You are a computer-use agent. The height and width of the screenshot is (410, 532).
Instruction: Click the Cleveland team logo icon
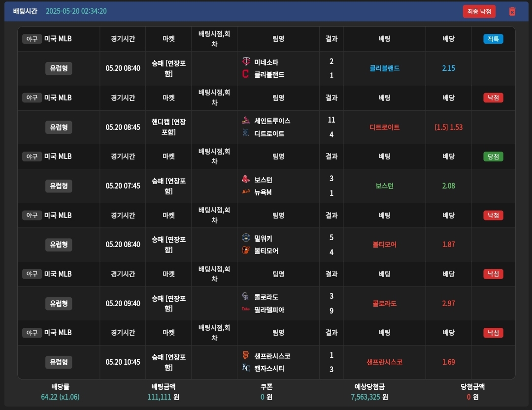(246, 74)
